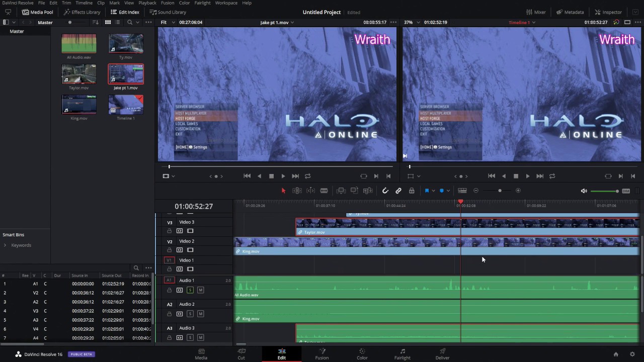Switch media pool to list view

tap(118, 23)
